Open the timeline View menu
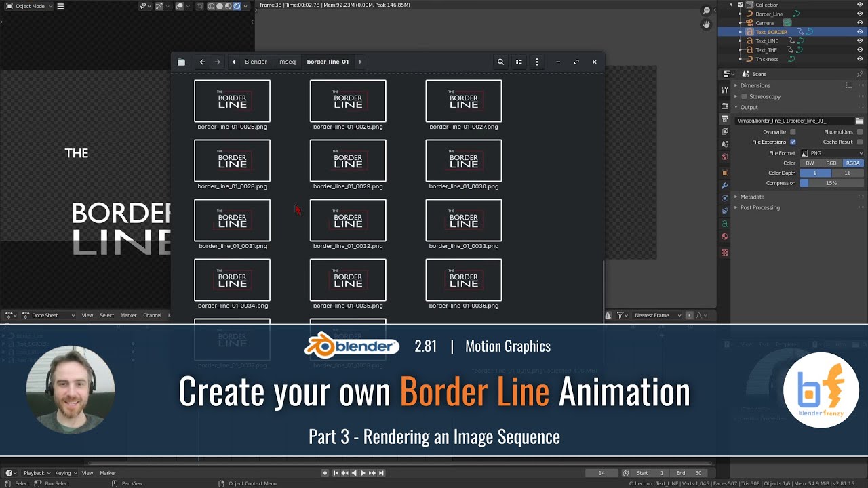868x488 pixels. [87, 473]
